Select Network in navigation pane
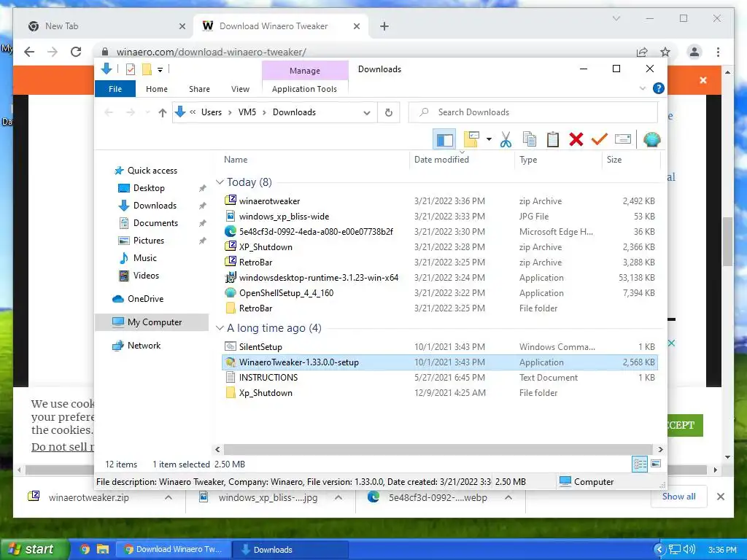Viewport: 747px width, 560px height. (144, 346)
